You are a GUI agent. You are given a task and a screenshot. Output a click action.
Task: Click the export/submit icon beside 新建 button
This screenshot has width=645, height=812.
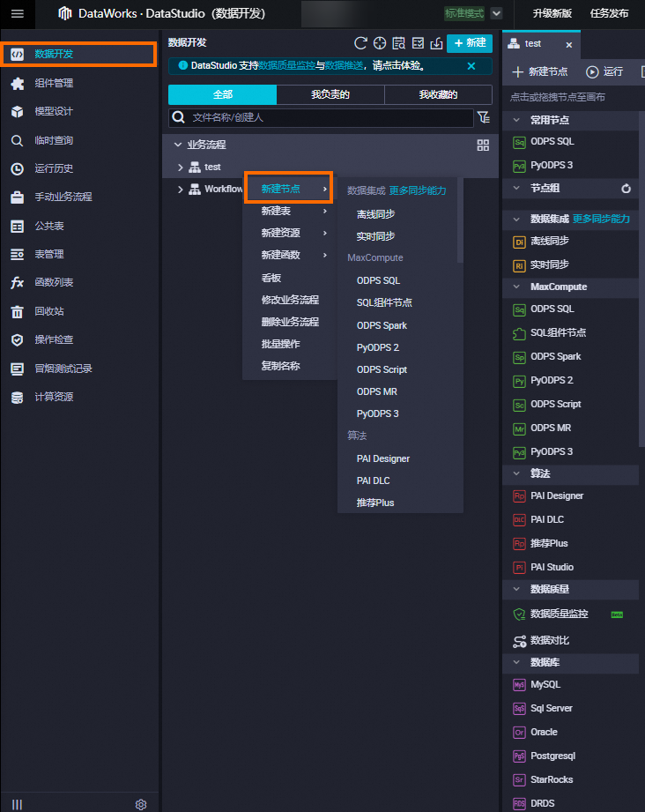click(x=436, y=43)
